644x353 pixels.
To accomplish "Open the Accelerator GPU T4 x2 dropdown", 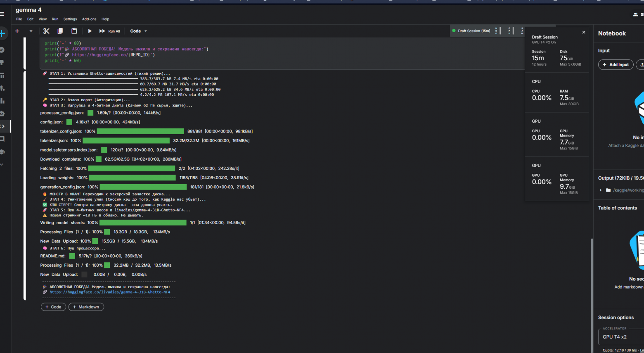I will point(621,337).
